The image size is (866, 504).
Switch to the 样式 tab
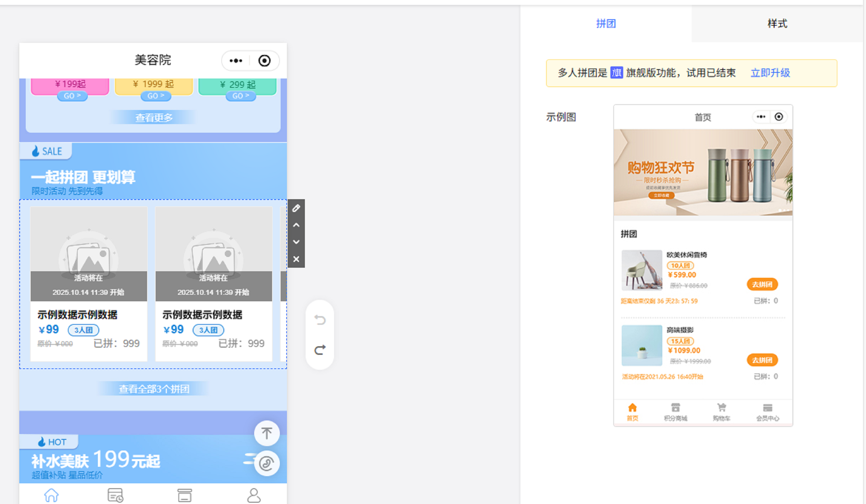777,24
